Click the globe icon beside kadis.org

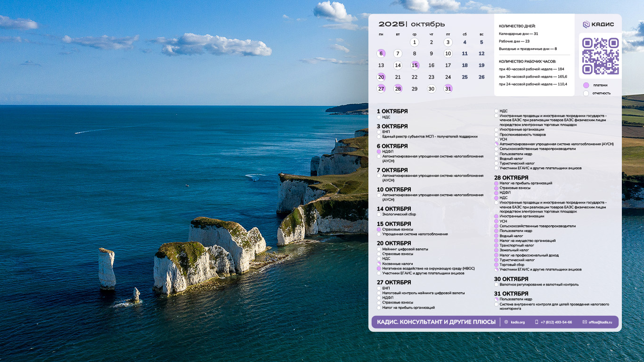[x=506, y=322]
